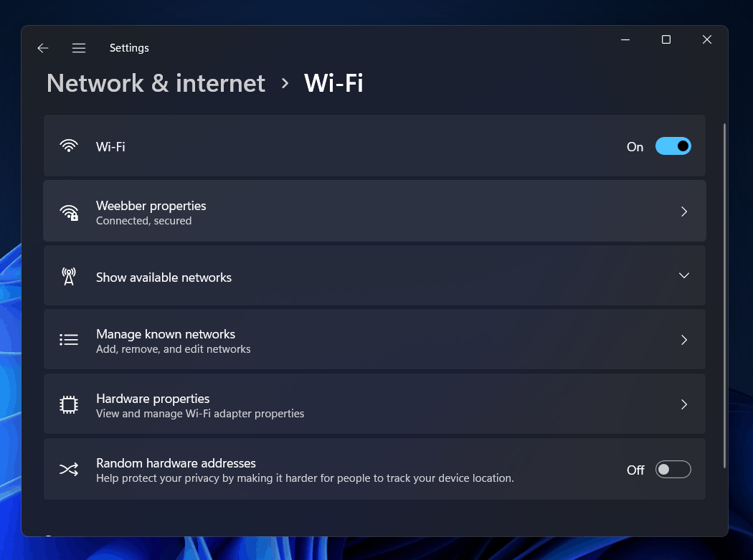Expand Show available networks chevron
753x560 pixels.
click(683, 276)
